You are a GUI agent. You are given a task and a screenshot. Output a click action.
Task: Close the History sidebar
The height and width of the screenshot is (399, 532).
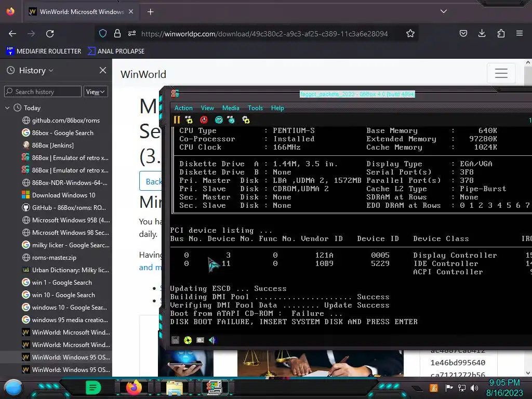(x=103, y=70)
